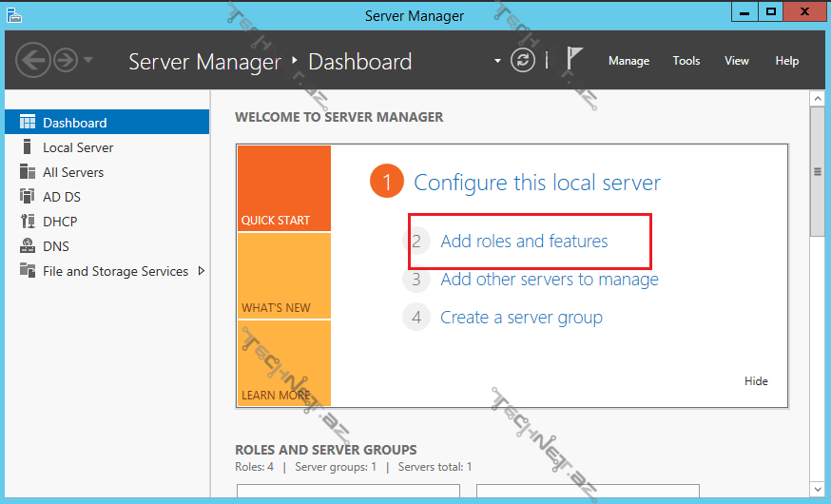
Task: Open the dropdown arrow beside refresh icon
Action: pos(497,61)
